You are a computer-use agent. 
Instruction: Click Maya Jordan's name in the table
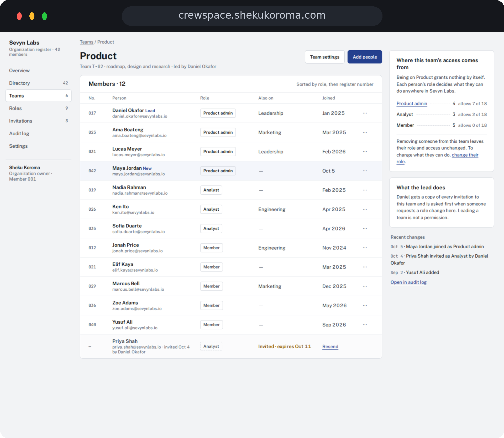(x=127, y=168)
